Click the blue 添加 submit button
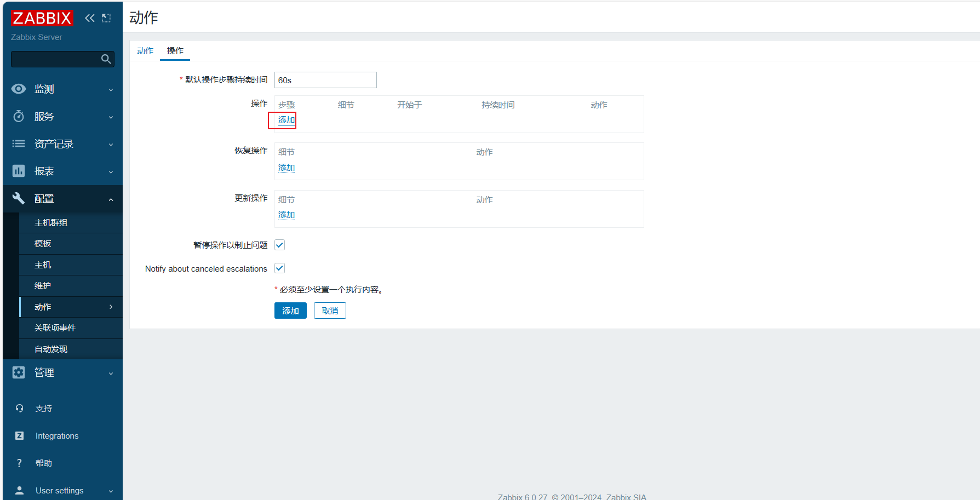 click(x=290, y=311)
